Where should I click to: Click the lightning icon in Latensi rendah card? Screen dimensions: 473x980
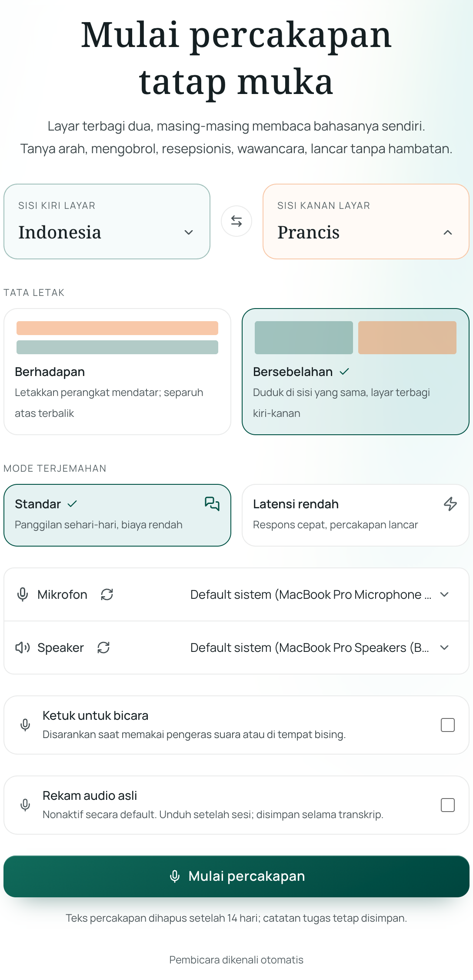tap(450, 504)
